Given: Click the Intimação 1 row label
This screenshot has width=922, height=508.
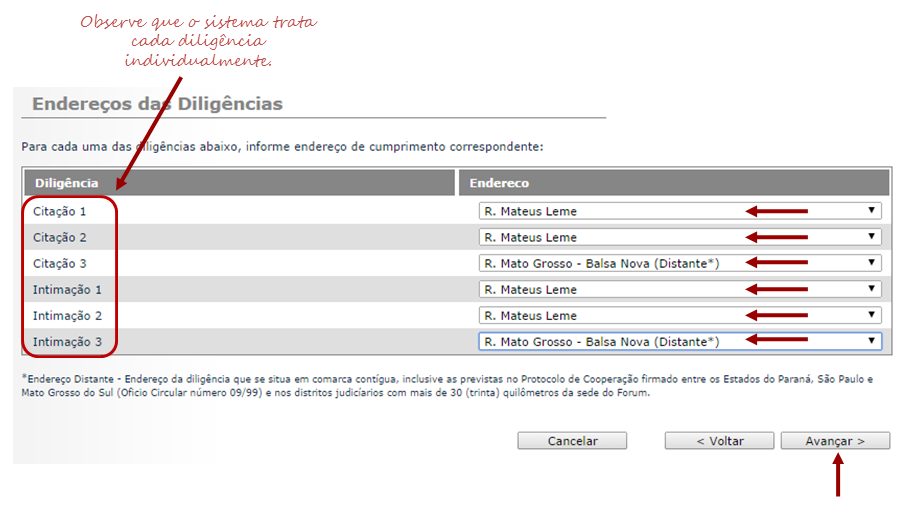Looking at the screenshot, I should (x=67, y=290).
